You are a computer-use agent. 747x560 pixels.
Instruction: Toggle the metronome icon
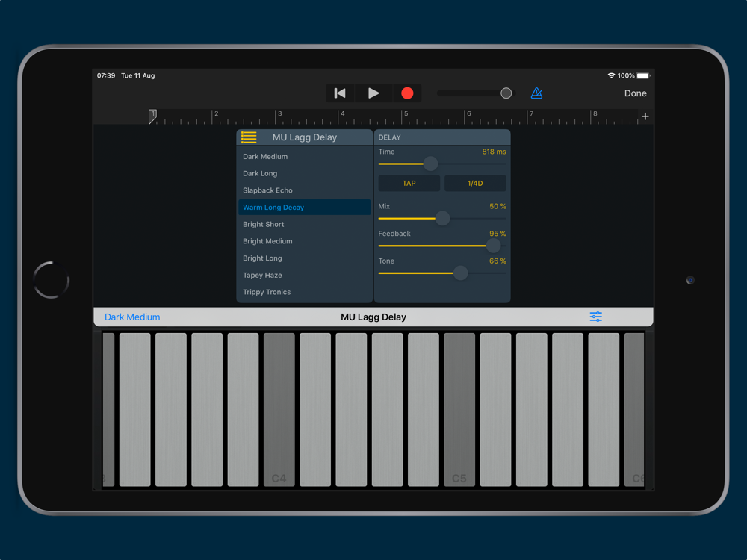[536, 93]
